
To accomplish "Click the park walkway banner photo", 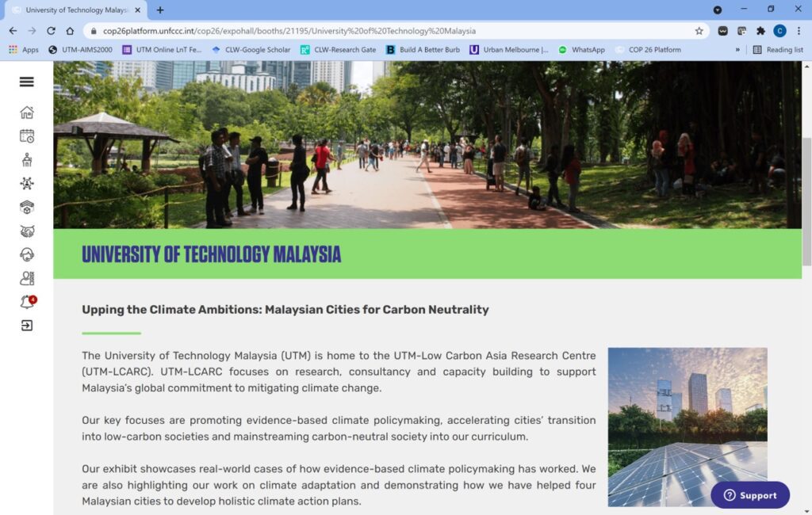I will [427, 145].
